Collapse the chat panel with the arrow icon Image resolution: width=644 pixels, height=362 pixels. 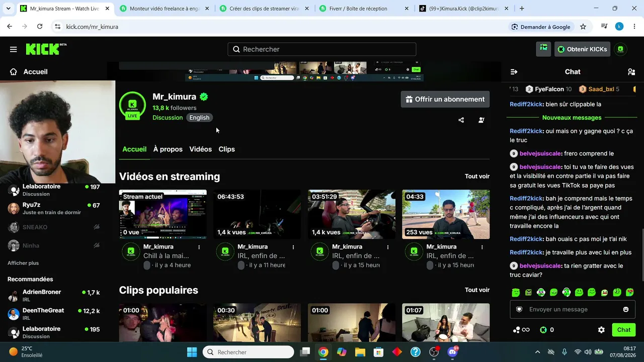coord(514,72)
